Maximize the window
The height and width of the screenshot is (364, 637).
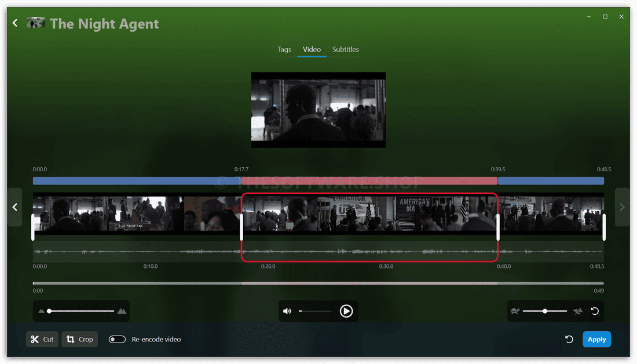point(605,17)
